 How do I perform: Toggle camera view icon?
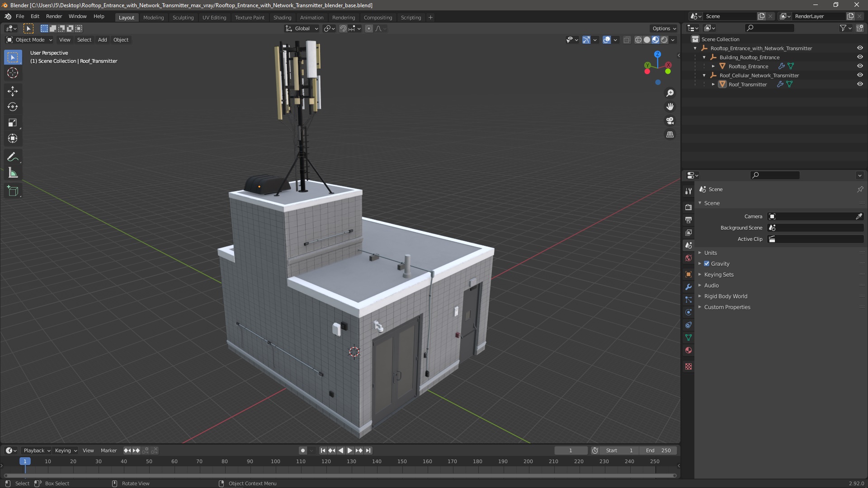670,121
